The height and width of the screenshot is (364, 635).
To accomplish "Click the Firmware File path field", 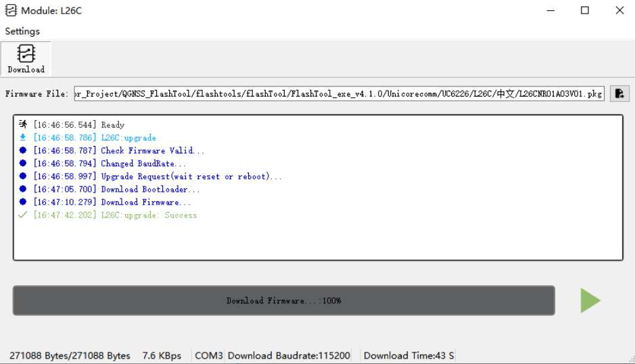I will (x=339, y=93).
